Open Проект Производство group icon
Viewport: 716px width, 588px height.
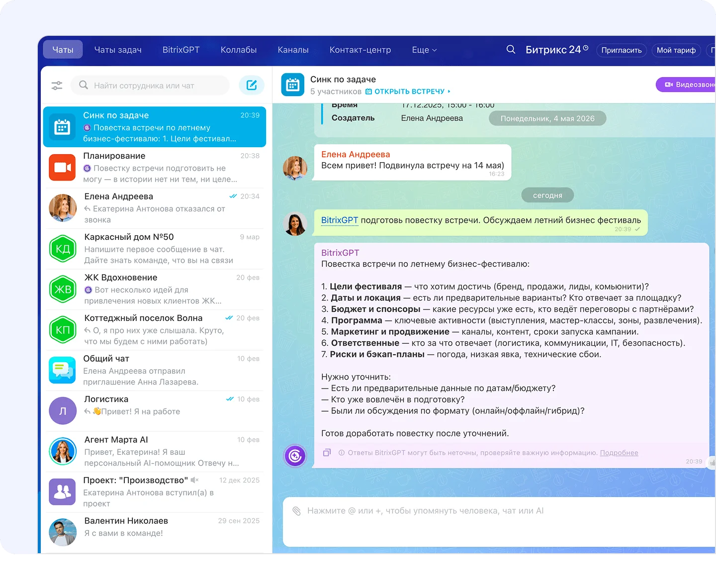point(62,492)
